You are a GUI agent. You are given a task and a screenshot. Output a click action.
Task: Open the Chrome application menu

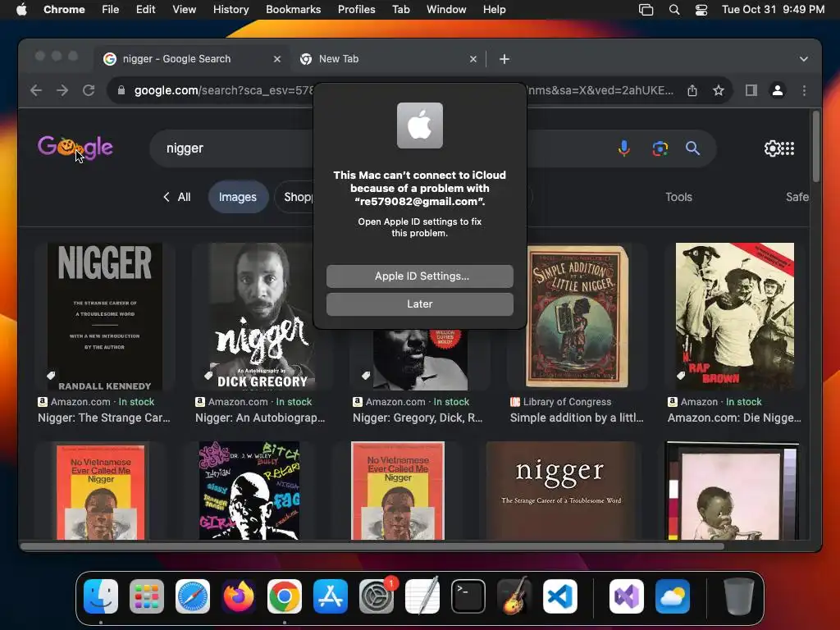point(64,10)
